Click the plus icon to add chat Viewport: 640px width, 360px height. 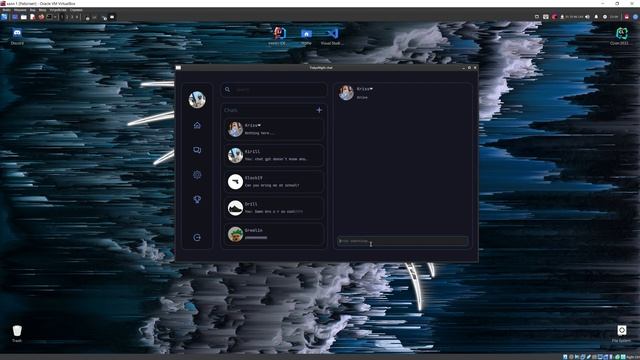click(319, 110)
